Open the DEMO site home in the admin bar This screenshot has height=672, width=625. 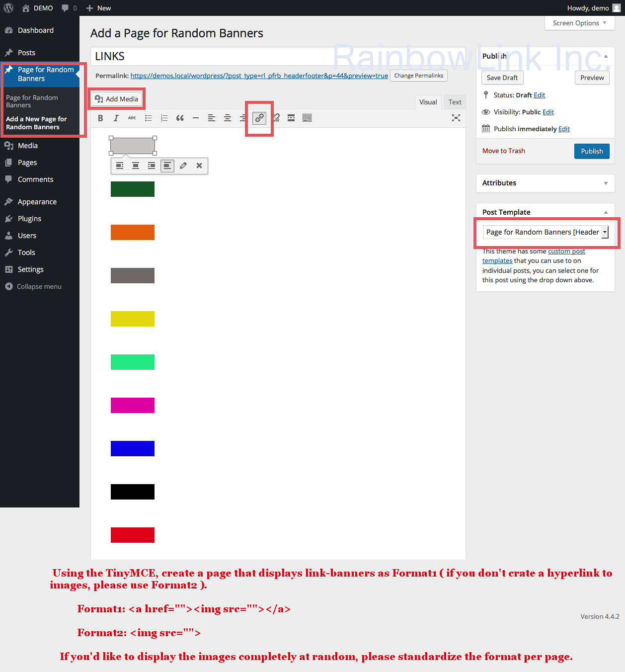click(x=38, y=8)
